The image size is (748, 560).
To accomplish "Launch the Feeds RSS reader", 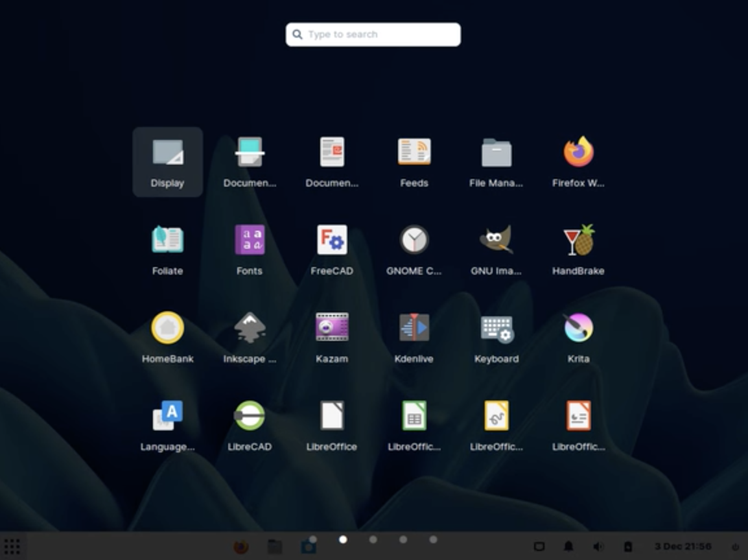I will tap(414, 162).
